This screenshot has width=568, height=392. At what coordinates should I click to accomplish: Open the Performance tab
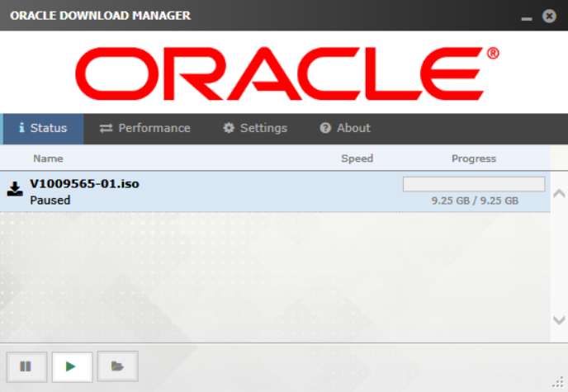coord(145,128)
